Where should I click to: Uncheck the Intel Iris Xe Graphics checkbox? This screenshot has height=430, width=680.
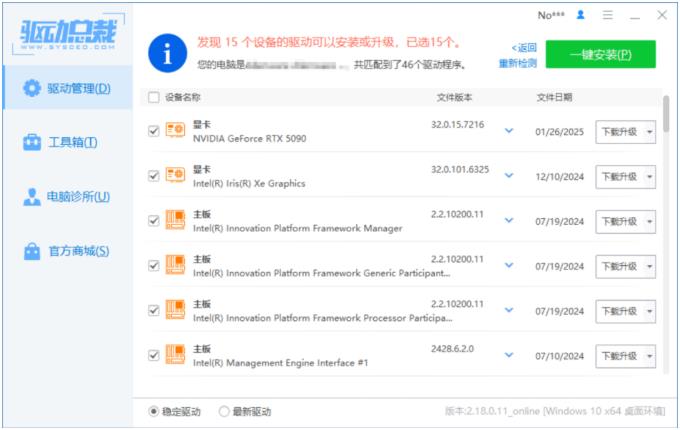[x=154, y=176]
